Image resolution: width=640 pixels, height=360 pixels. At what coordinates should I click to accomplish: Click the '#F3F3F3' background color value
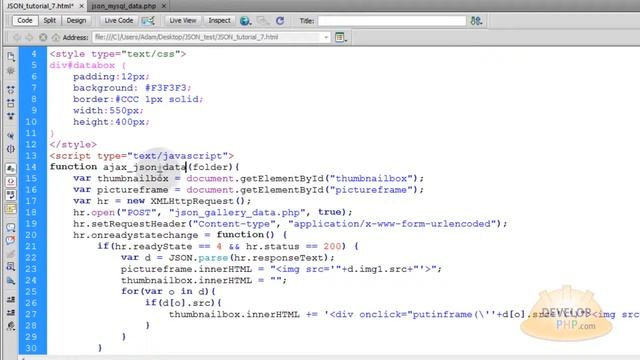[x=166, y=88]
